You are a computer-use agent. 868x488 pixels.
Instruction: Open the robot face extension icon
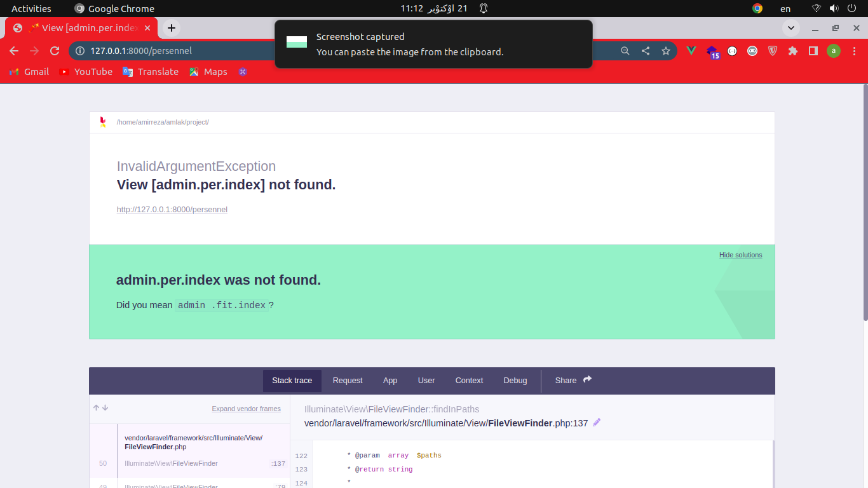coord(752,51)
